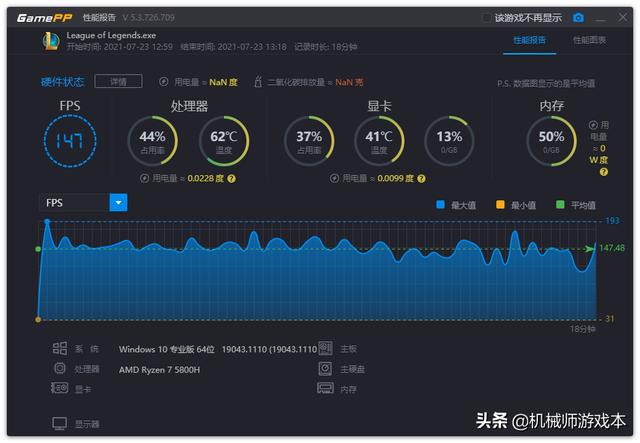Click the Windows 10 专业版 64位 text
640x443 pixels.
(167, 350)
